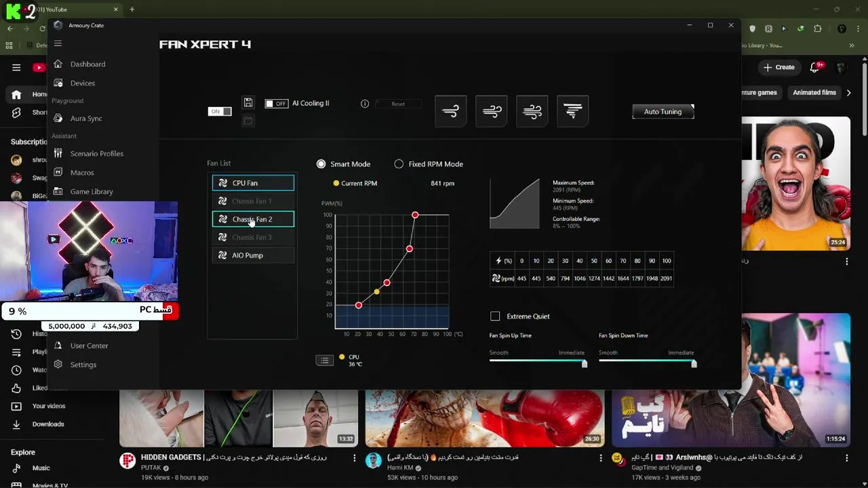
Task: Open the 26:30 boxing glove video thumbnail
Action: pos(485,419)
